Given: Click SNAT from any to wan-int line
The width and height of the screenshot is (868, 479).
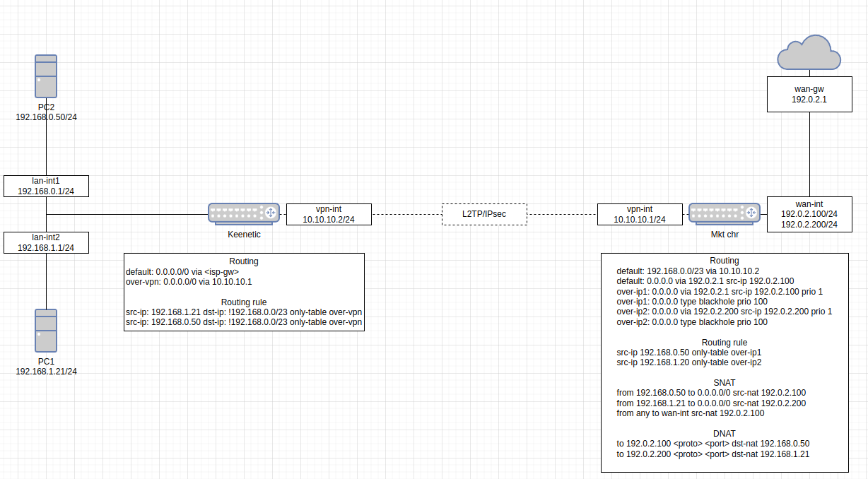Looking at the screenshot, I should click(690, 413).
